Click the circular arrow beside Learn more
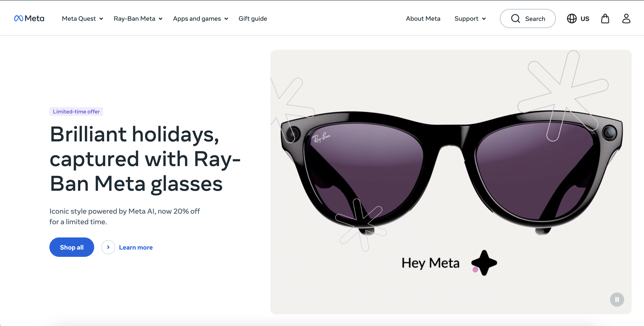The width and height of the screenshot is (644, 326). point(108,247)
